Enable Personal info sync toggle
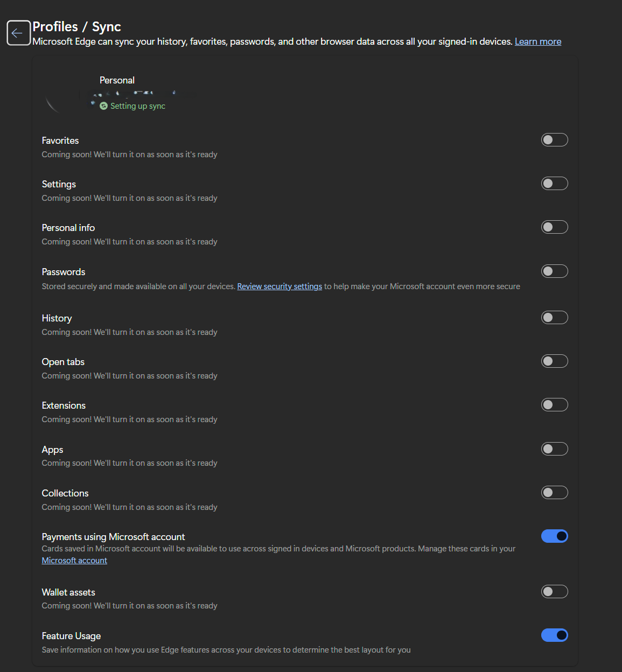The height and width of the screenshot is (672, 622). (554, 227)
